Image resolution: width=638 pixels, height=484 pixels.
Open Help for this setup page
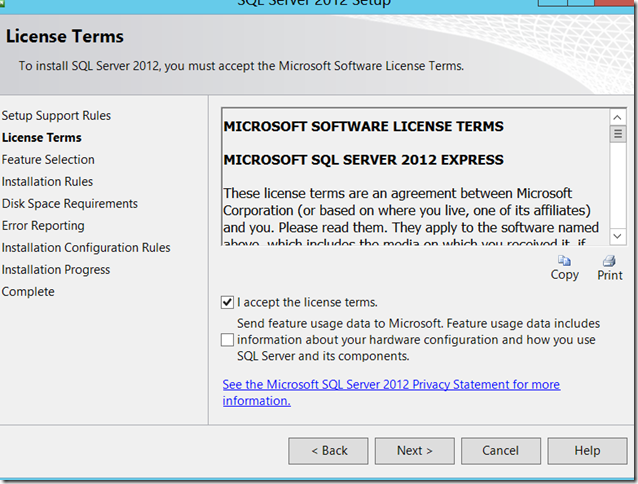[x=587, y=451]
